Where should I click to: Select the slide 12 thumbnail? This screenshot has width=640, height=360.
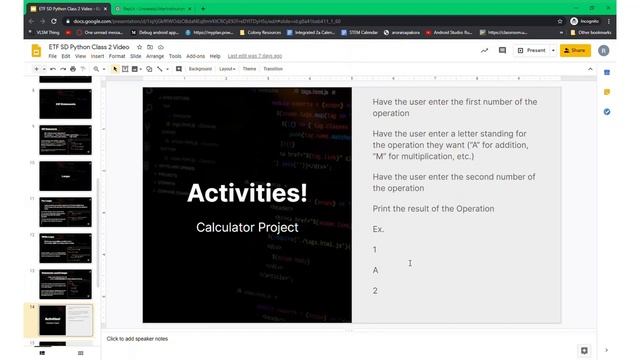(x=66, y=248)
